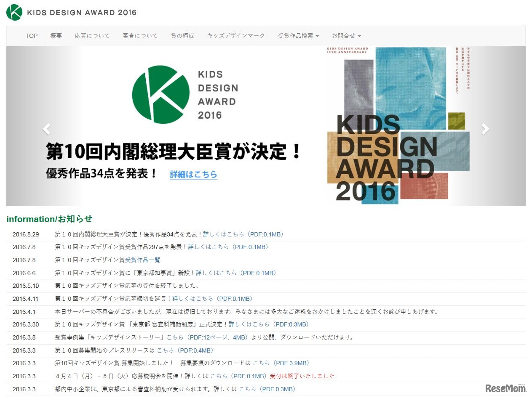The image size is (532, 398).
Task: Select the TOP navigation item
Action: click(x=31, y=36)
